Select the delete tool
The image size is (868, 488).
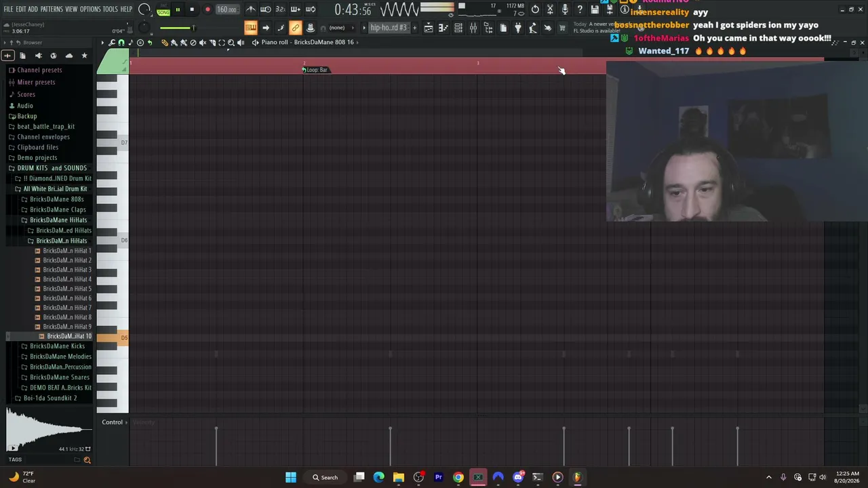click(193, 43)
